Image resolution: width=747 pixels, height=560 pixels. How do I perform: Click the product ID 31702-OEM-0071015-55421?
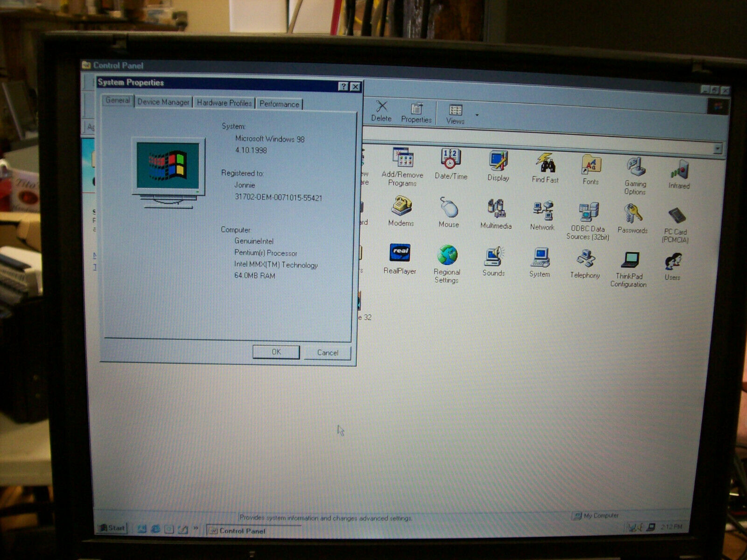[x=278, y=197]
